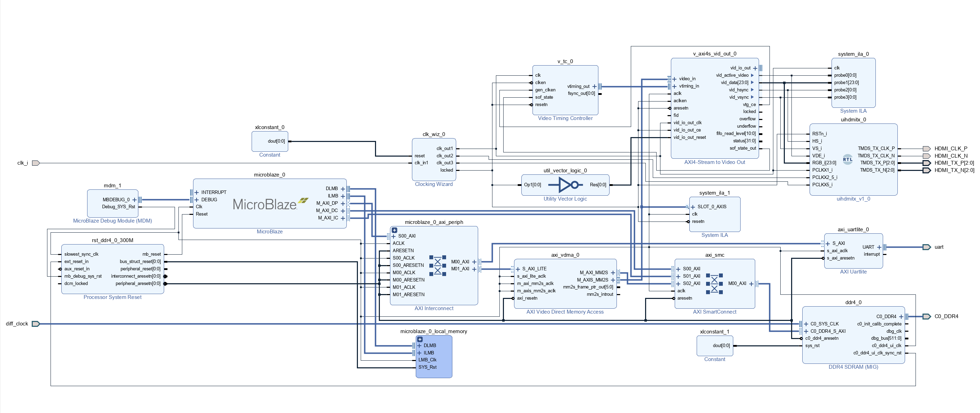Click the HDMI_CLK_P output port
The image size is (980, 413).
point(927,149)
